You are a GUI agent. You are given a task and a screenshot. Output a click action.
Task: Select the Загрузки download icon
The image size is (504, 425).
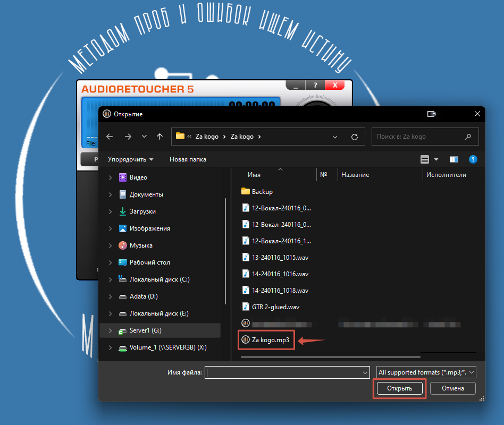pos(123,211)
